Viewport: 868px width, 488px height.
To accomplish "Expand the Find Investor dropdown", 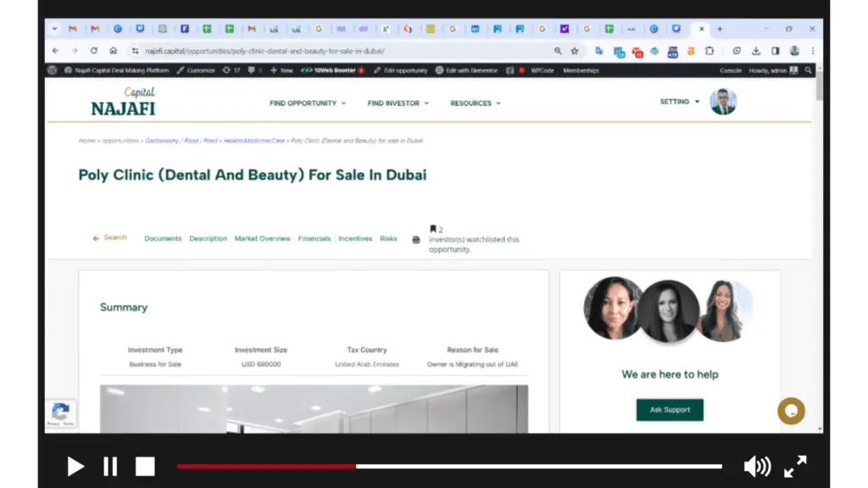I will [398, 103].
